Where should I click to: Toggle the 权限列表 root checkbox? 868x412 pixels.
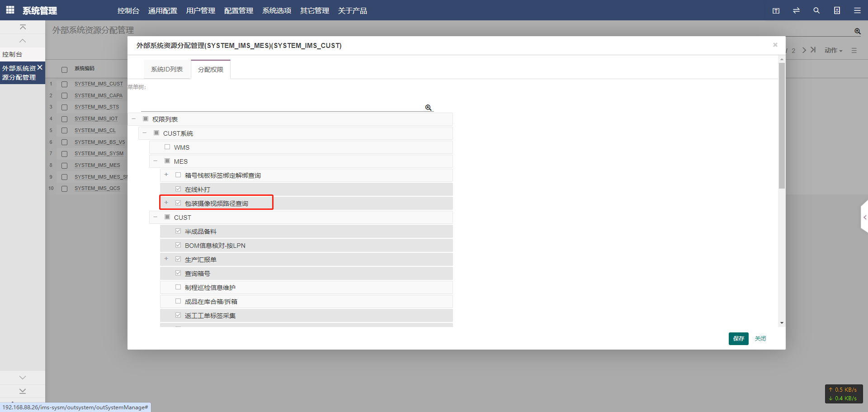(x=146, y=119)
